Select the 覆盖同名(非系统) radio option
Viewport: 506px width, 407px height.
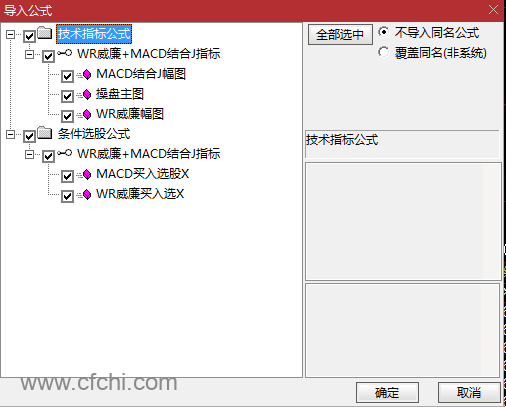coord(384,52)
